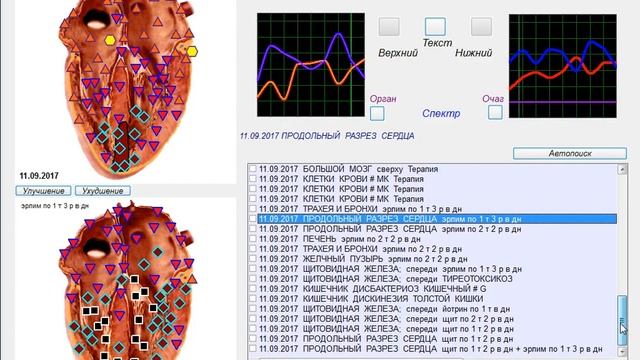This screenshot has width=640, height=360.
Task: Check the КИШЕЧНИК ДИСБАКТЕРИОЗ КИШЕЧНЫЙ # G checkbox
Action: [253, 289]
